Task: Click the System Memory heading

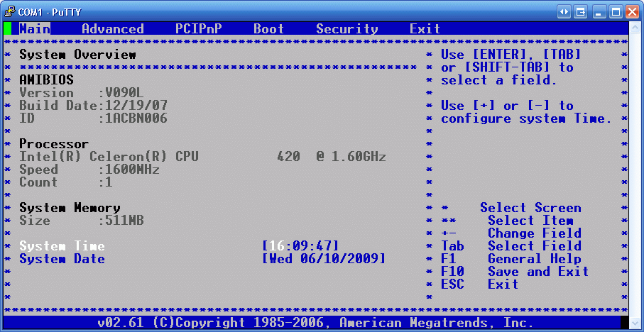Action: click(x=70, y=208)
